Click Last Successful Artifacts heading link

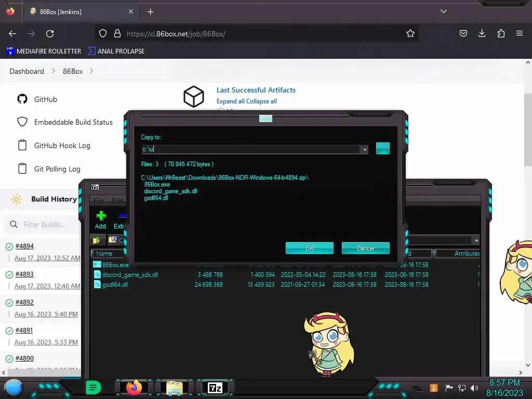pos(256,90)
